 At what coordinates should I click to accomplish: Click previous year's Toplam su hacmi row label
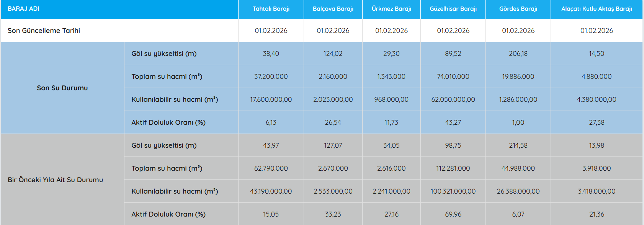(167, 168)
